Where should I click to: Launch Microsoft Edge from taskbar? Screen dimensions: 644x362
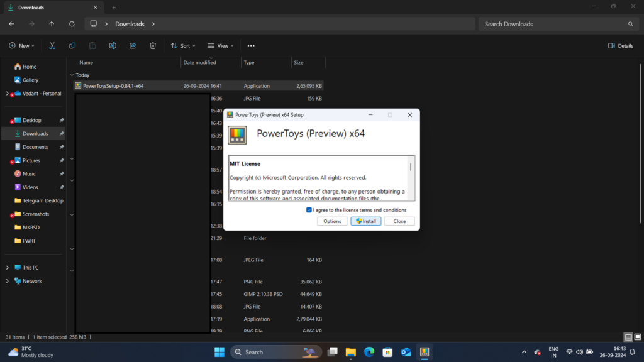[369, 352]
